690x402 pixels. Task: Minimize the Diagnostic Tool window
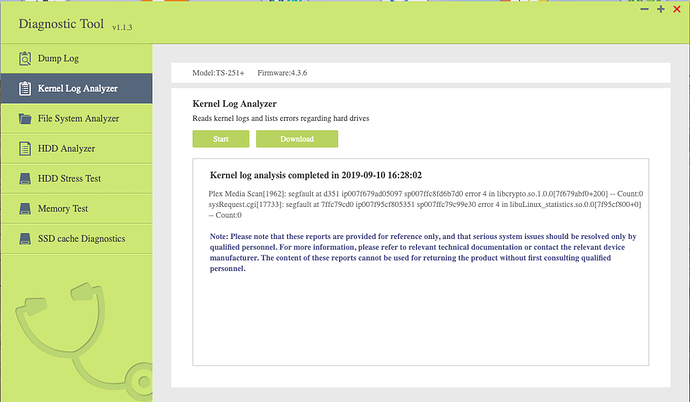tap(645, 9)
